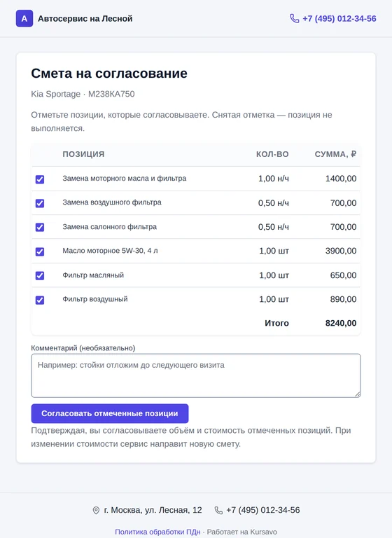392x538 pixels.
Task: Click "Автосервис на Лесной" title
Action: [x=85, y=18]
